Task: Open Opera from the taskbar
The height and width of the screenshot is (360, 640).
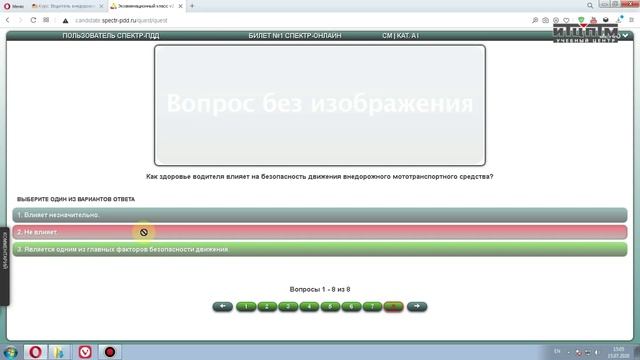Action: click(x=35, y=352)
